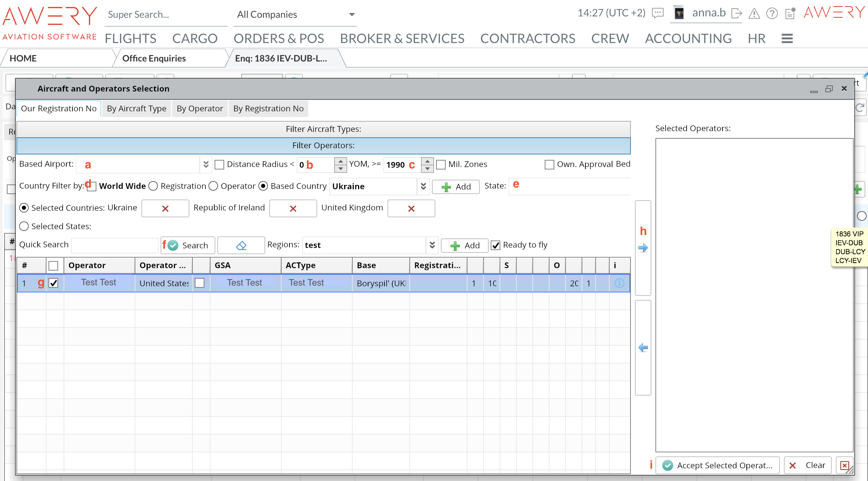Open the info icon in the Test Test row
Screen dimensions: 868x481
pos(619,283)
